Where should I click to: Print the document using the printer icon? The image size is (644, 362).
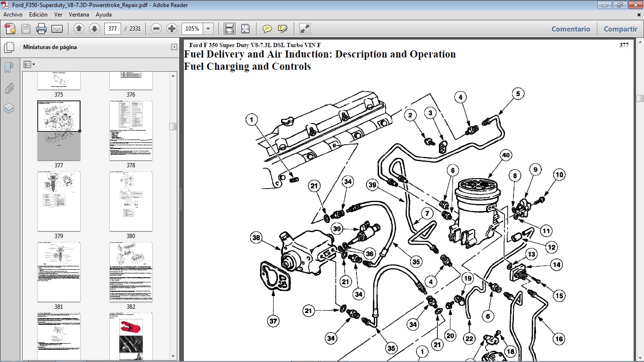click(x=41, y=29)
